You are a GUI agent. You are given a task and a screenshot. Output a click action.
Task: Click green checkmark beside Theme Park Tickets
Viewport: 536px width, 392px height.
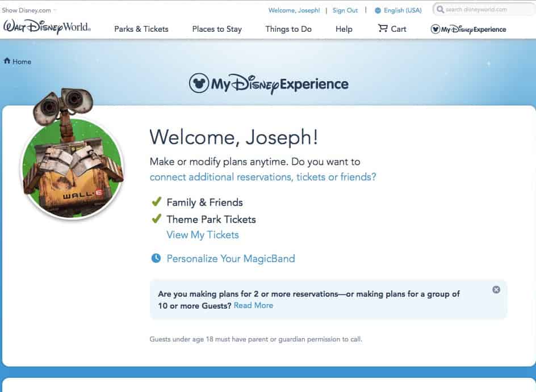[156, 218]
